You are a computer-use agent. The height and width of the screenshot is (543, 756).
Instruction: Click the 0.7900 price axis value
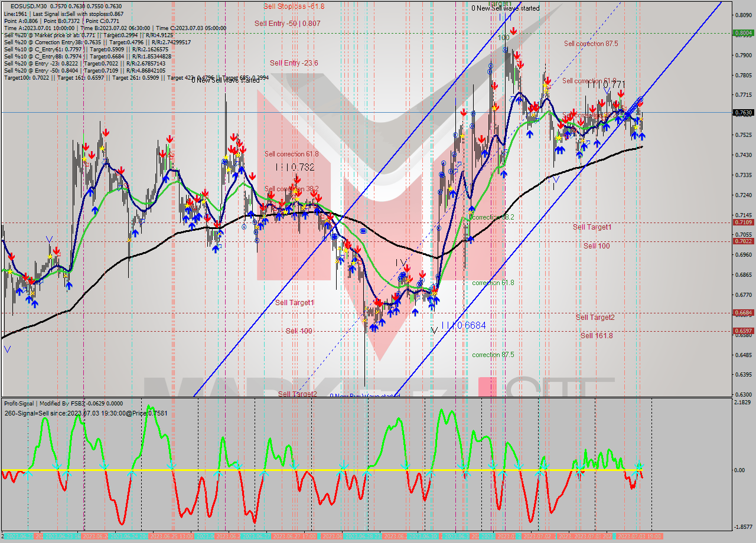click(x=744, y=55)
